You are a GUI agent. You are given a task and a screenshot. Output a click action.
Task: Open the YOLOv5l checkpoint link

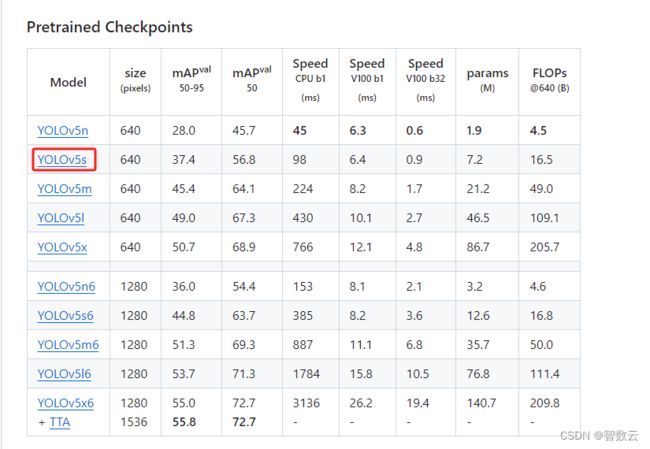tap(61, 218)
